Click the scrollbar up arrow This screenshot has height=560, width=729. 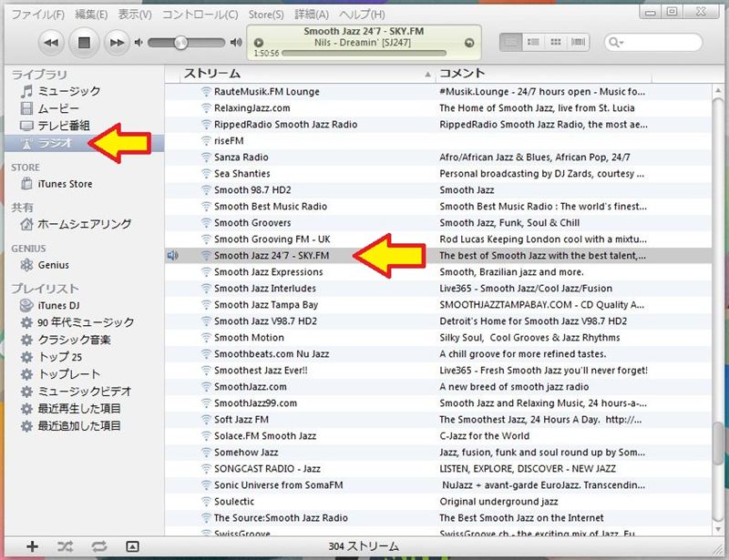(x=718, y=91)
